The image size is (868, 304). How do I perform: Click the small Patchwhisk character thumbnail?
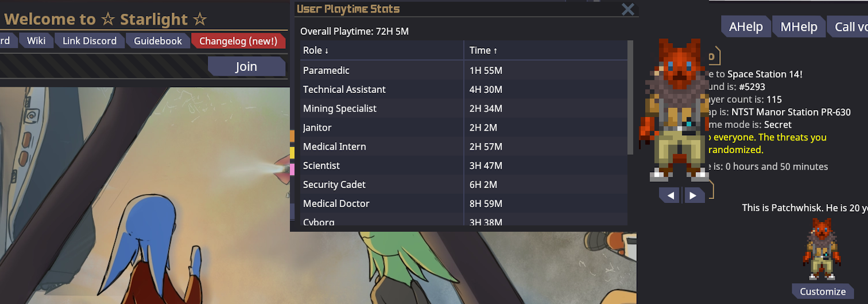click(823, 248)
